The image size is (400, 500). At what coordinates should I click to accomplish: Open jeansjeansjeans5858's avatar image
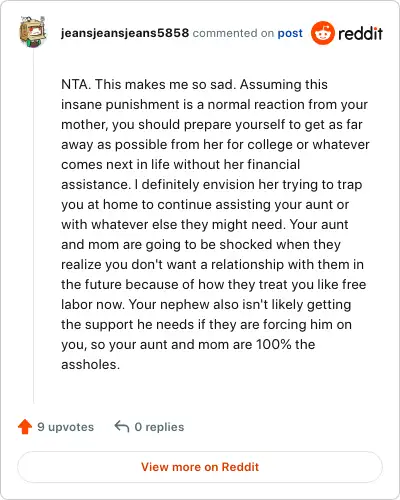point(33,31)
